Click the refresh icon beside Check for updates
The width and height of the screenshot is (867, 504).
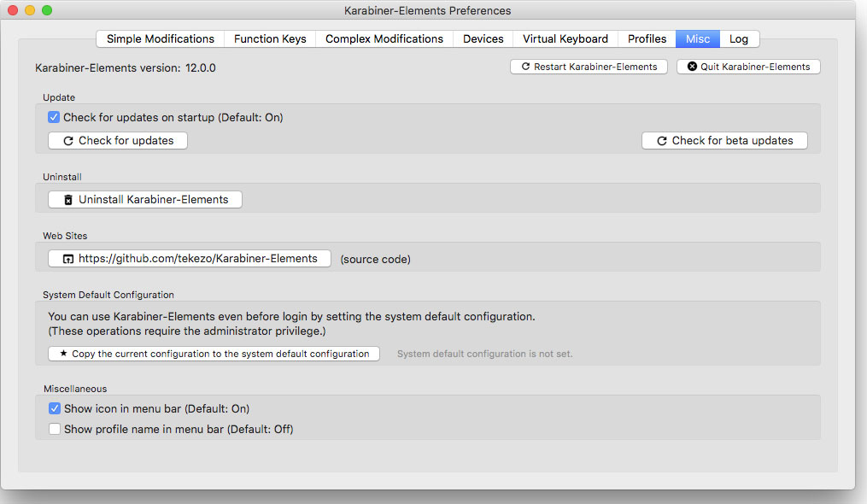(x=68, y=141)
